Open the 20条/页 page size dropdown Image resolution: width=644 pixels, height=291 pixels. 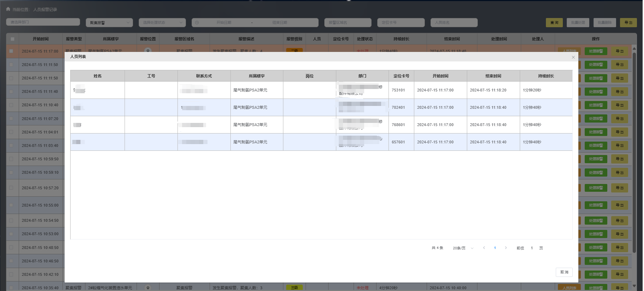tap(463, 248)
